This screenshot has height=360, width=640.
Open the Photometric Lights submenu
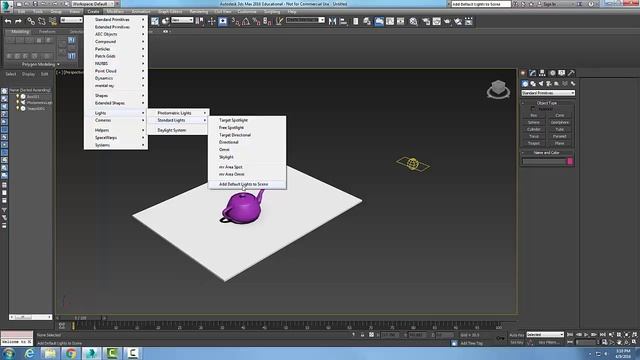[x=178, y=113]
